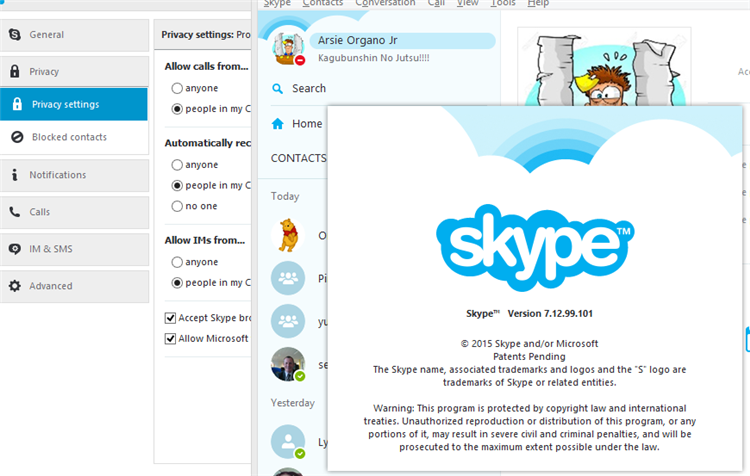750x476 pixels.
Task: Click the Home house icon
Action: pyautogui.click(x=277, y=124)
